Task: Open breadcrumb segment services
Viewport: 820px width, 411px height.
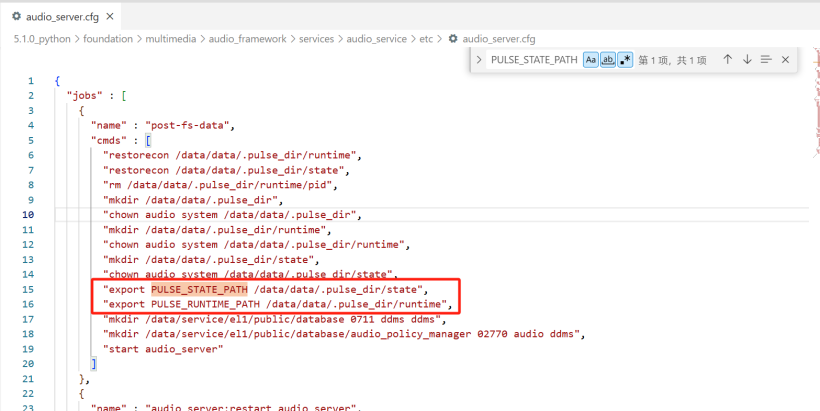Action: point(316,39)
